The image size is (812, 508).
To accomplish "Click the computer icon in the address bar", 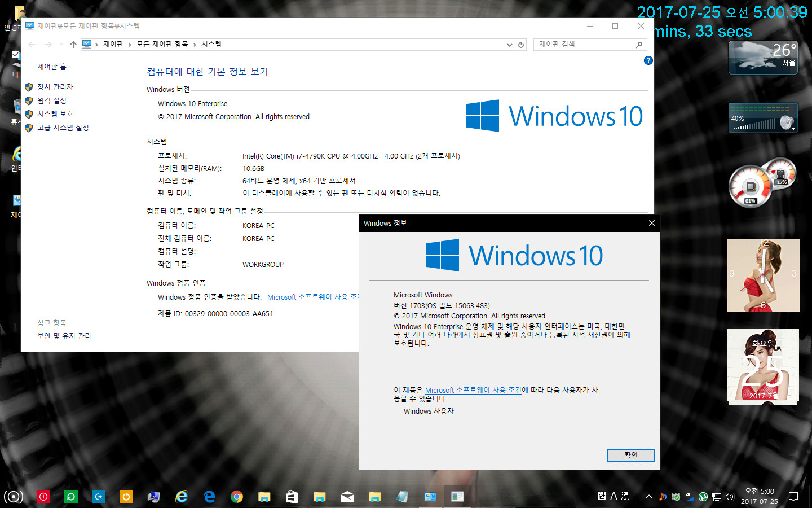I will pos(87,44).
